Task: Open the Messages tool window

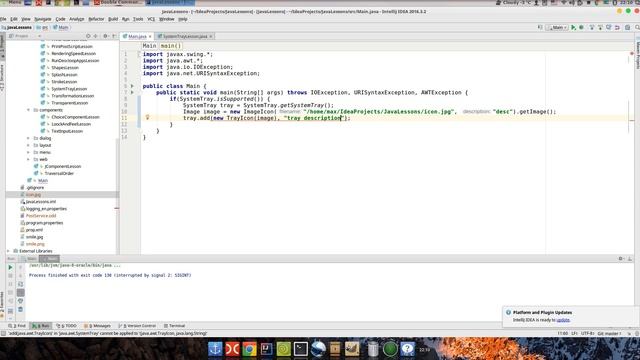Action: coord(97,326)
